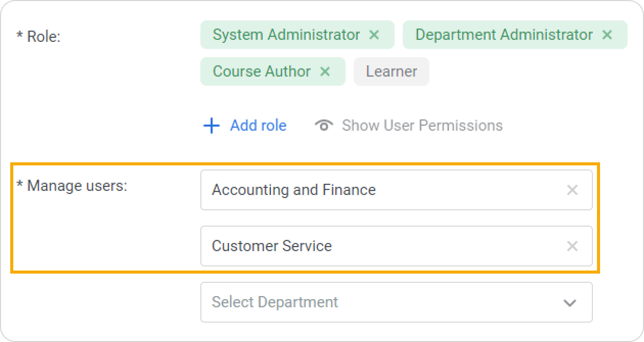Click Show User Permissions text

pyautogui.click(x=422, y=126)
